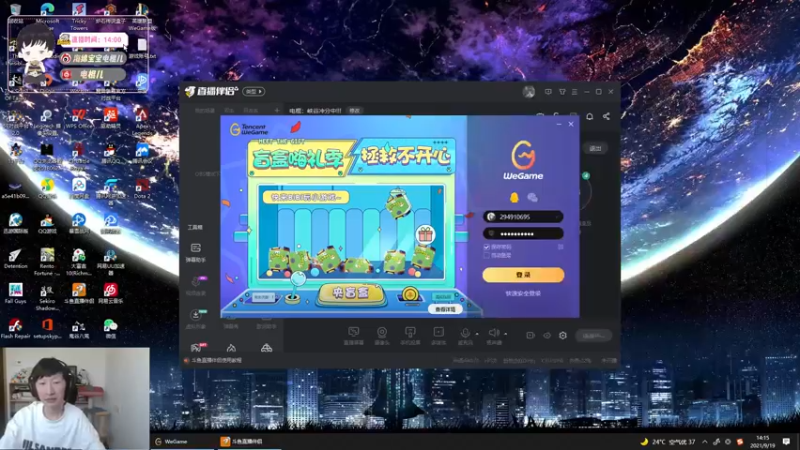Open the skin icon in live companion title bar
The image size is (800, 450).
[x=562, y=92]
